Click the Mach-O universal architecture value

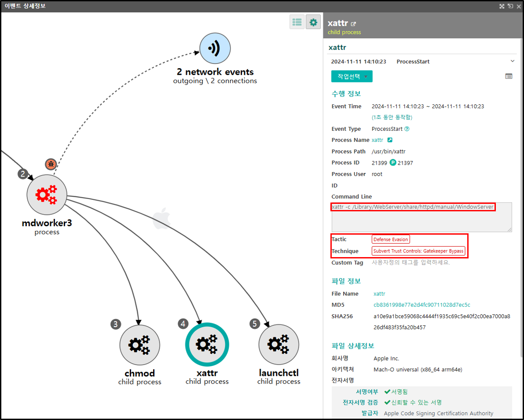418,369
